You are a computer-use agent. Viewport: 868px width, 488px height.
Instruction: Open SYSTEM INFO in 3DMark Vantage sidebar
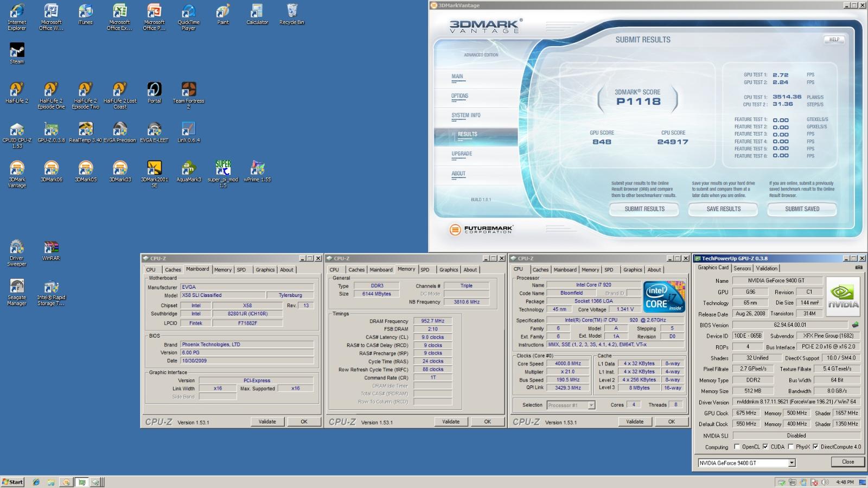pyautogui.click(x=465, y=116)
